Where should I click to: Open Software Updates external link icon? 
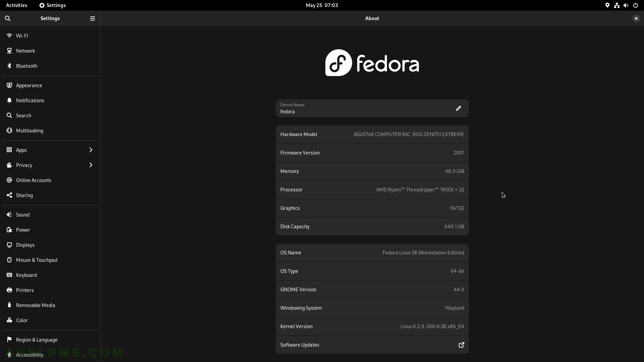(462, 345)
